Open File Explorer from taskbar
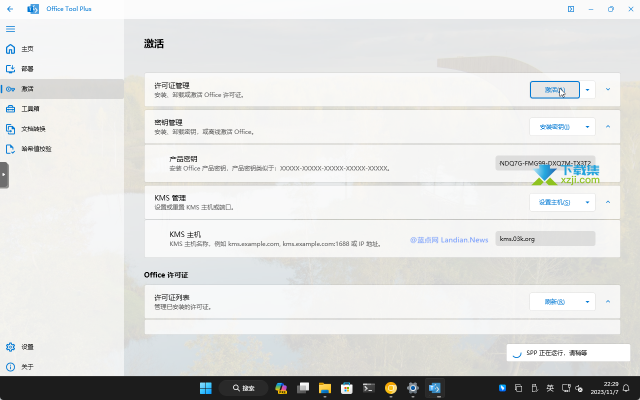 [325, 388]
